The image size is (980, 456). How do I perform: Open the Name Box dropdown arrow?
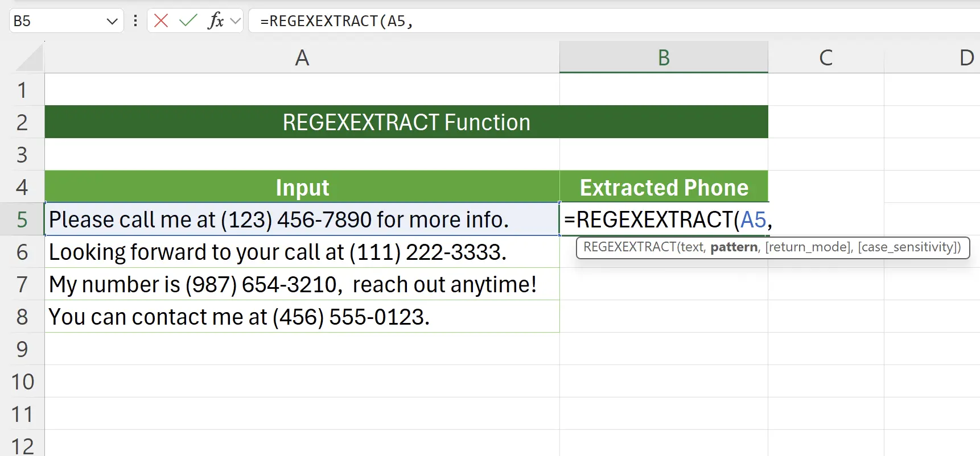112,22
